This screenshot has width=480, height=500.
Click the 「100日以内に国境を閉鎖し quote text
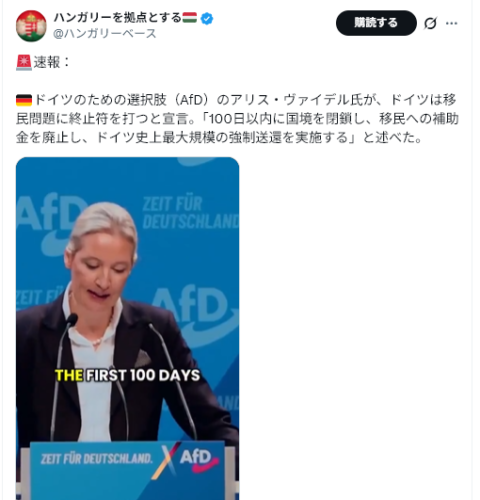(284, 119)
